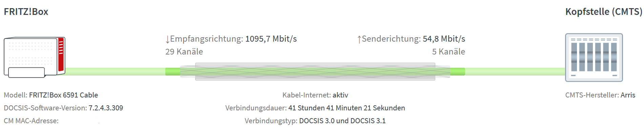Click the CM MAC-Adresse label
644x129 pixels.
tap(31, 121)
